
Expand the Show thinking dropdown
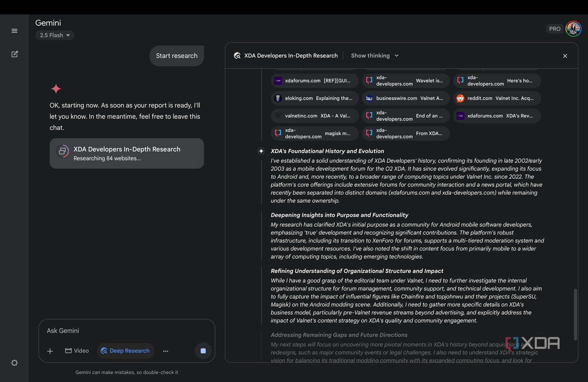(x=375, y=56)
